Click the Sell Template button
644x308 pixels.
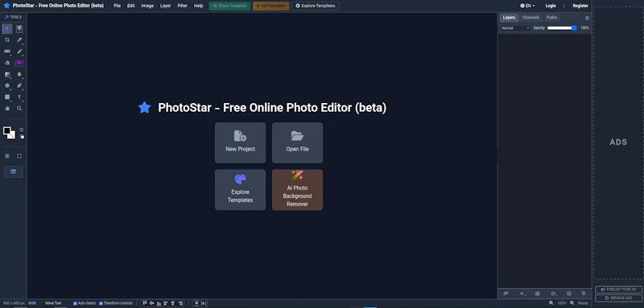click(x=271, y=6)
